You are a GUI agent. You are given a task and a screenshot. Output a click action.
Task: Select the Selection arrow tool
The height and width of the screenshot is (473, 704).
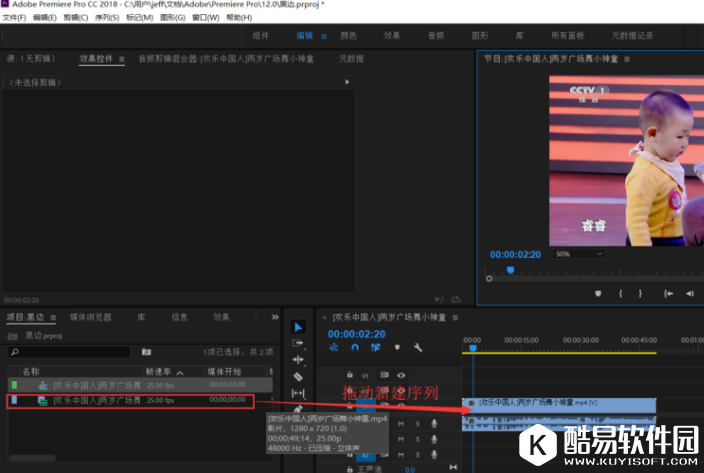298,327
